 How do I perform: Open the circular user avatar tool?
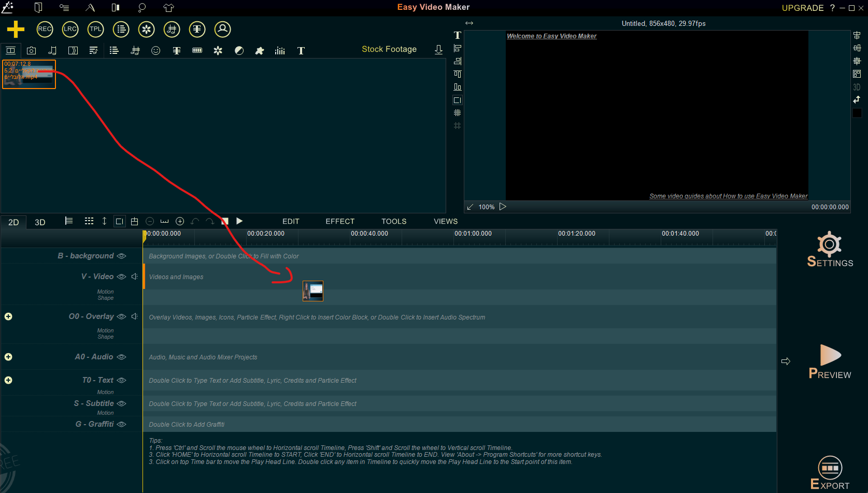point(222,29)
